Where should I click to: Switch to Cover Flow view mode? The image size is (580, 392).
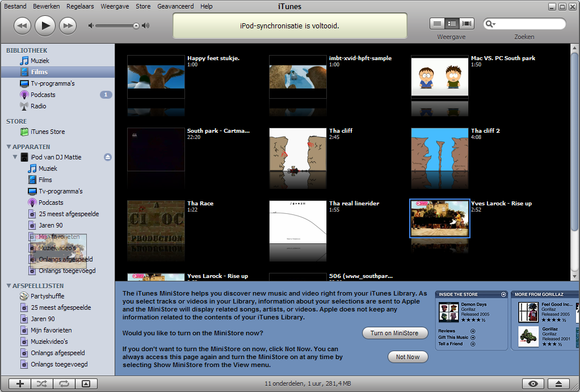[x=467, y=24]
